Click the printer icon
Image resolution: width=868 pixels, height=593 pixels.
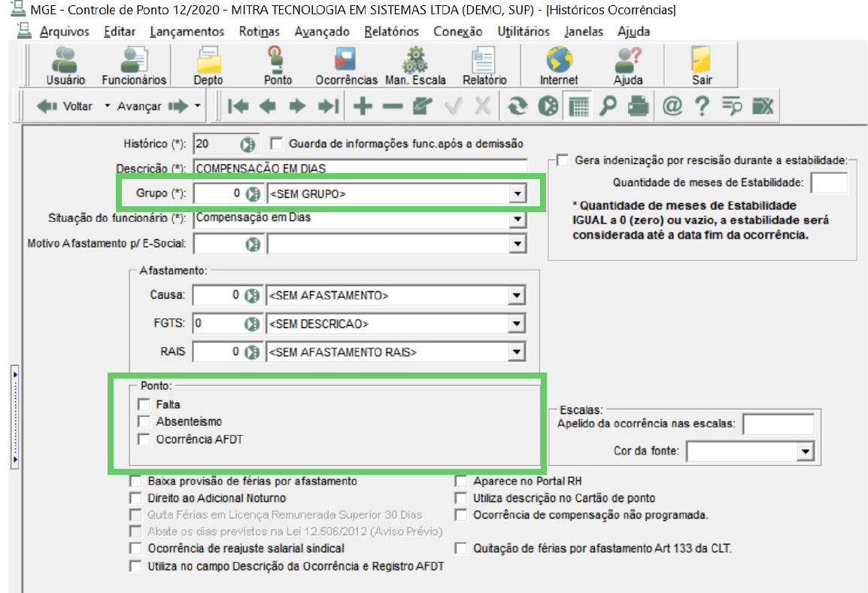coord(638,106)
